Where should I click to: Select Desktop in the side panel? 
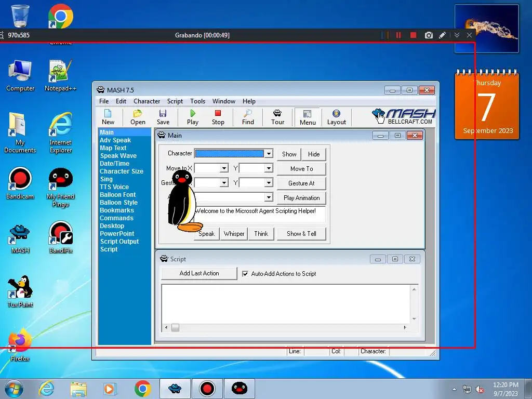112,226
